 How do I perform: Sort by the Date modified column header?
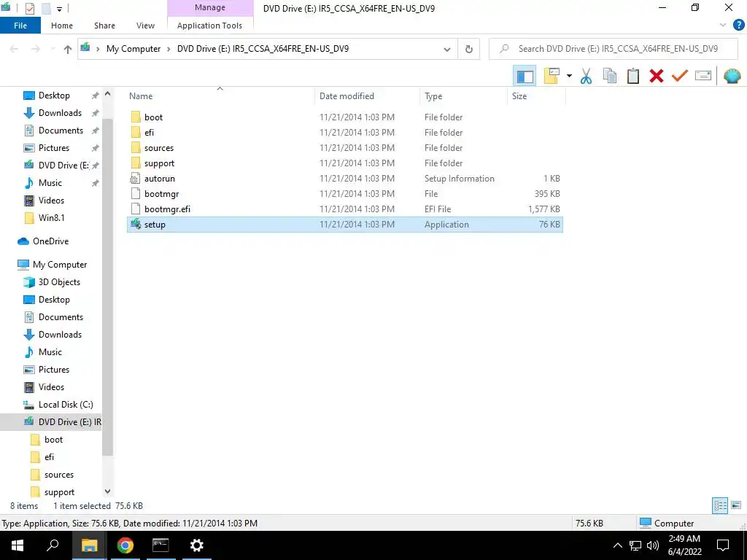pos(347,96)
